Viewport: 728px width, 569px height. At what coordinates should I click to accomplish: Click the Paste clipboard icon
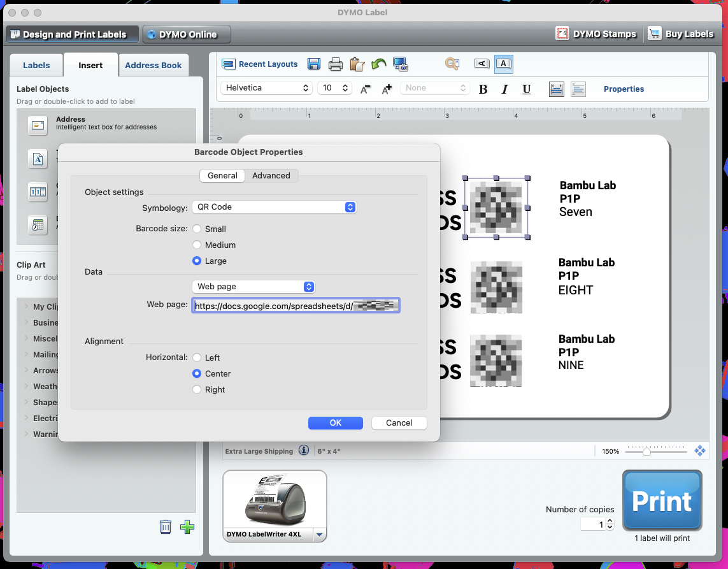[357, 64]
